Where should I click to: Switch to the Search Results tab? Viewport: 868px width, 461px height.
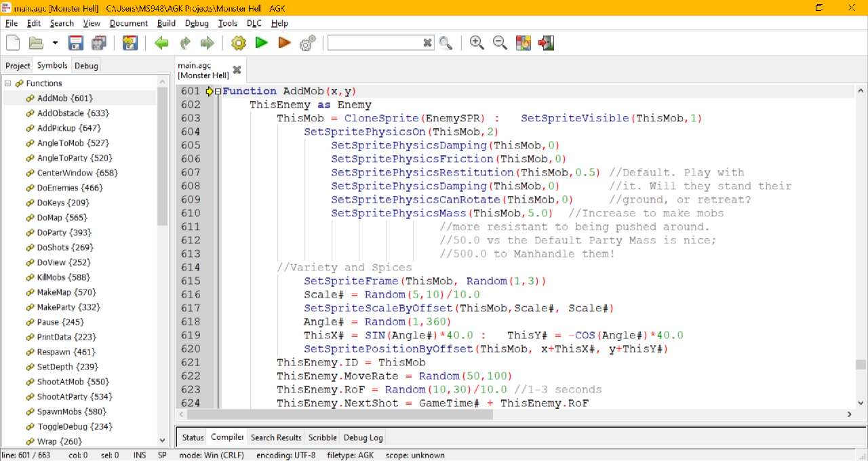click(x=276, y=437)
